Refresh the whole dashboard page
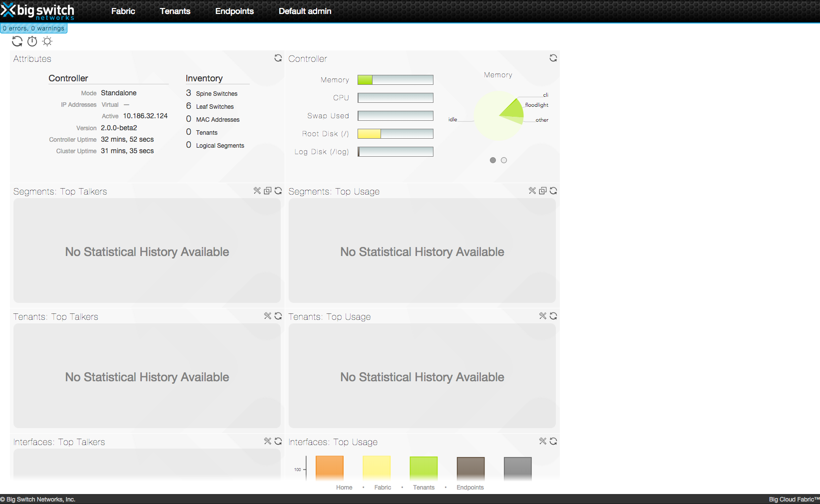 pyautogui.click(x=17, y=41)
